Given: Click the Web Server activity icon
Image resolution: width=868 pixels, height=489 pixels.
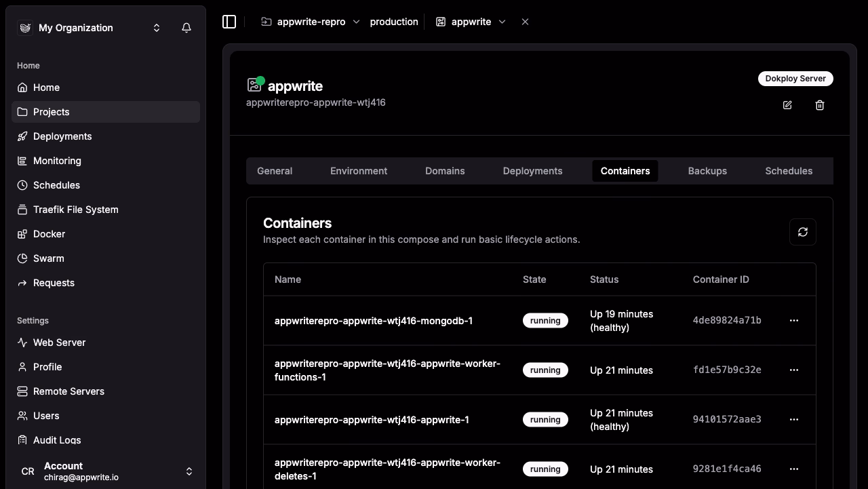Looking at the screenshot, I should (22, 343).
